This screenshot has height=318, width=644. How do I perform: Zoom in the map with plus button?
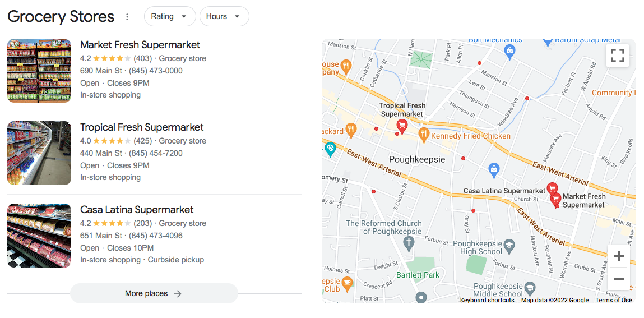618,256
